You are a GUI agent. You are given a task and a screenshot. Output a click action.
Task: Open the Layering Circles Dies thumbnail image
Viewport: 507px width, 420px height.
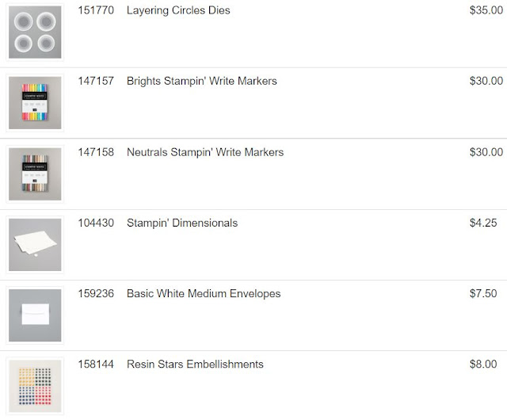[35, 32]
